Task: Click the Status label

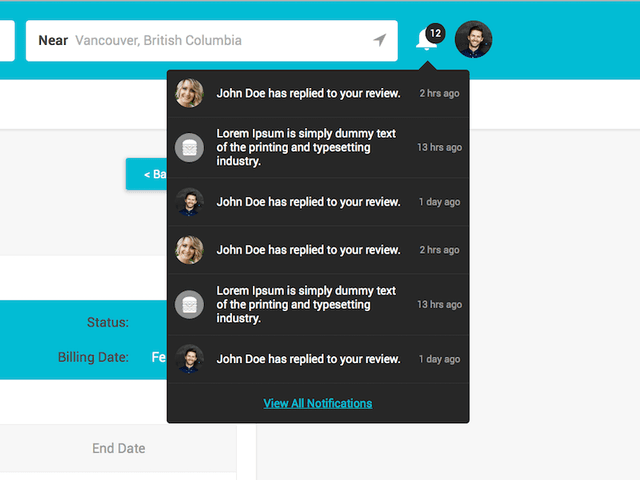Action: coord(107,323)
